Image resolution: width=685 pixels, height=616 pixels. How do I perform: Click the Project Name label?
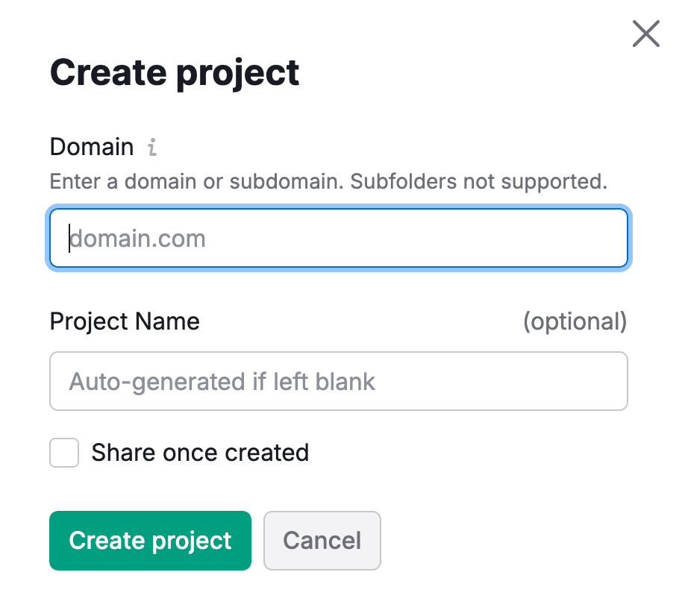pyautogui.click(x=125, y=321)
